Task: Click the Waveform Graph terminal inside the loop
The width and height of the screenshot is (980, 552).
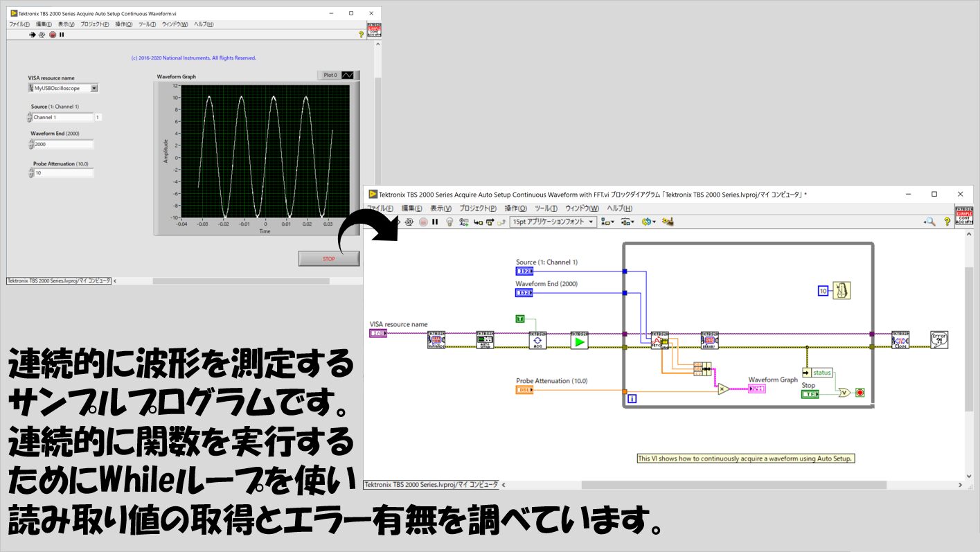Action: (757, 389)
